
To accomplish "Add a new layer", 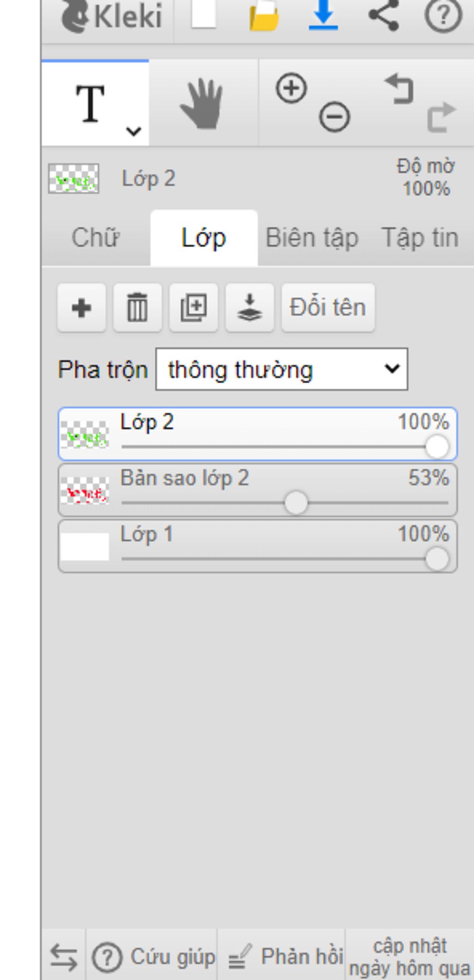I will point(81,308).
